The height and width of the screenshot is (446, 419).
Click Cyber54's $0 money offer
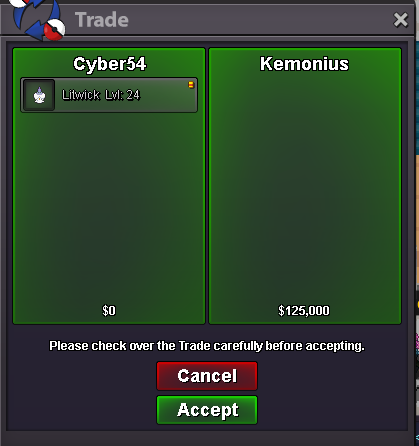coord(109,311)
